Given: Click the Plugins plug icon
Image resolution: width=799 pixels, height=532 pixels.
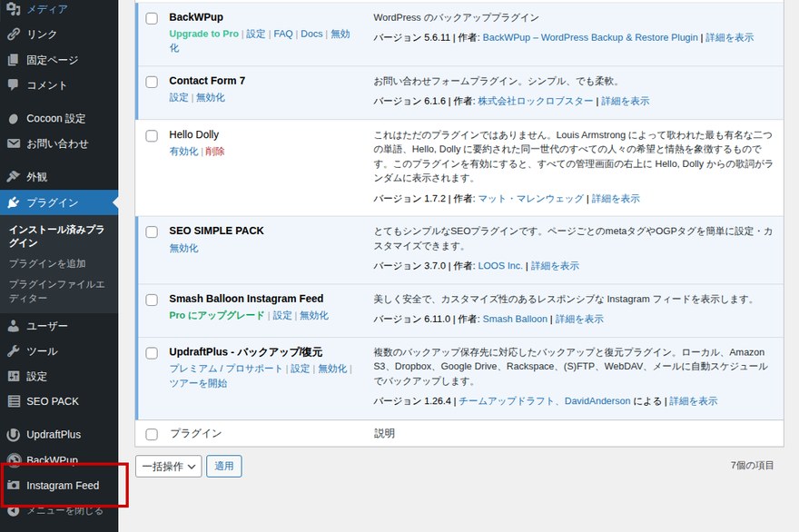Looking at the screenshot, I should (x=14, y=202).
